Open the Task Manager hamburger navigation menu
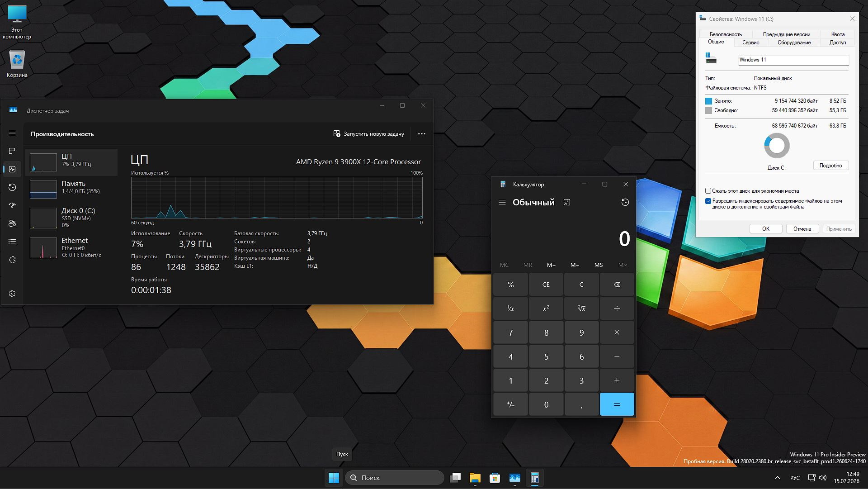Image resolution: width=868 pixels, height=489 pixels. (x=12, y=133)
